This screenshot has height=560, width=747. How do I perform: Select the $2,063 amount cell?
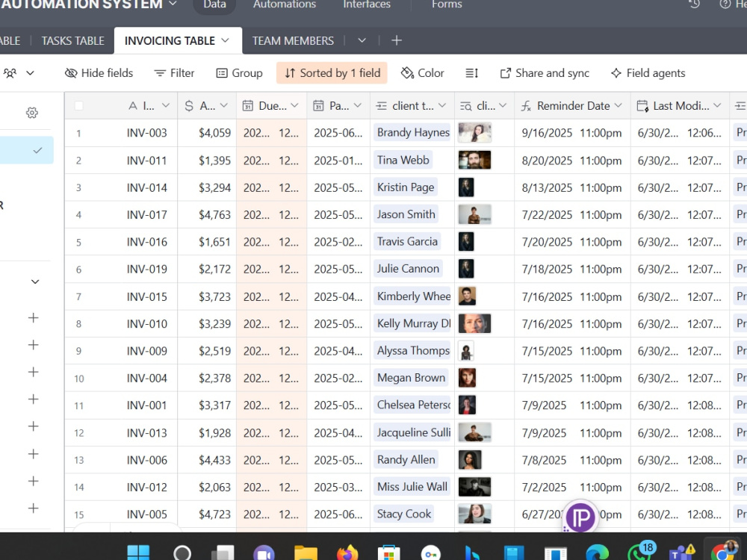click(207, 487)
